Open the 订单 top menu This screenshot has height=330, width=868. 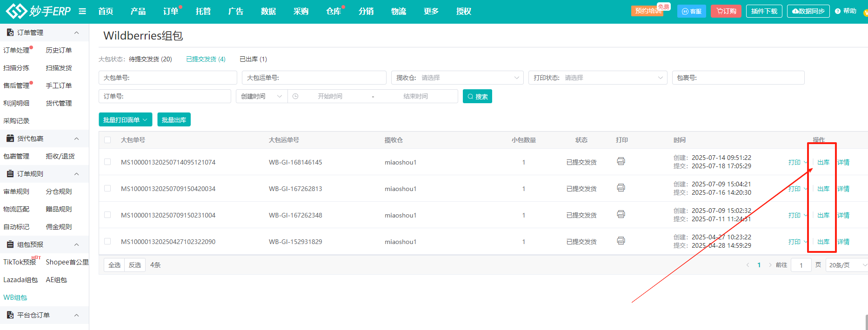171,11
